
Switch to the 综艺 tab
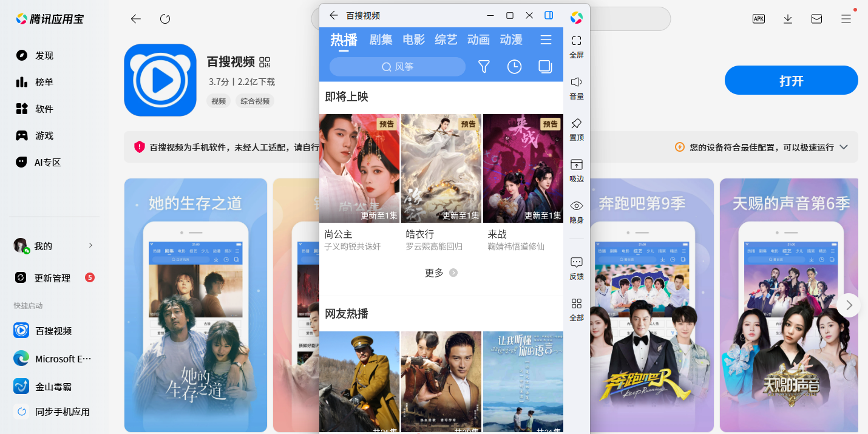point(446,40)
